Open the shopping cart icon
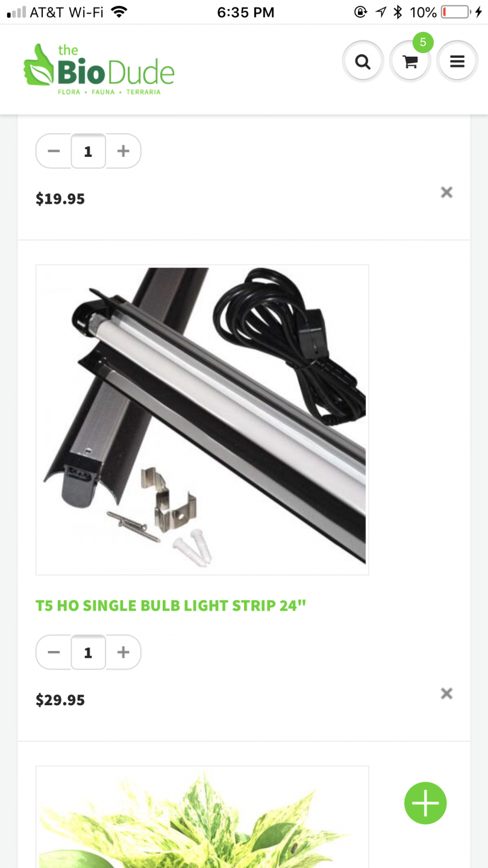The height and width of the screenshot is (868, 488). (x=410, y=61)
